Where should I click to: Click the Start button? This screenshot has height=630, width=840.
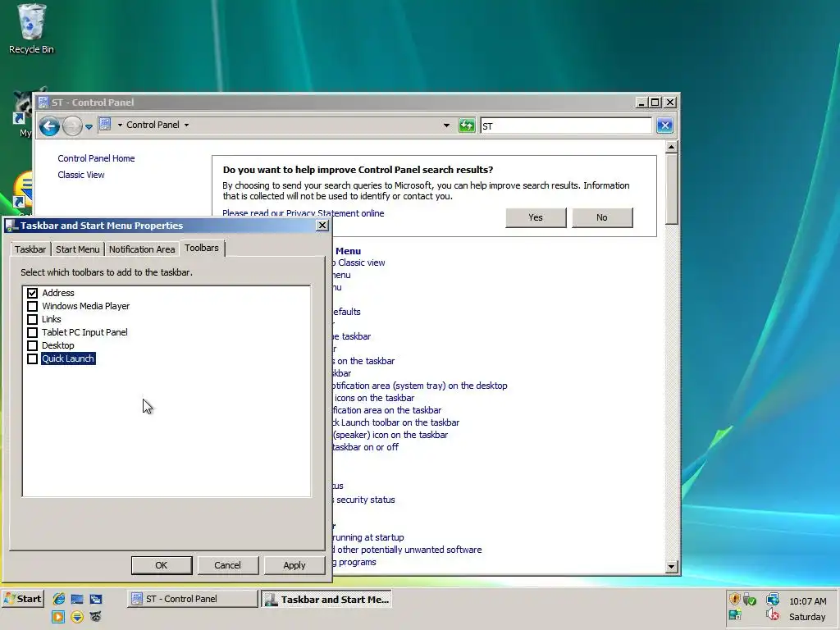tap(22, 599)
